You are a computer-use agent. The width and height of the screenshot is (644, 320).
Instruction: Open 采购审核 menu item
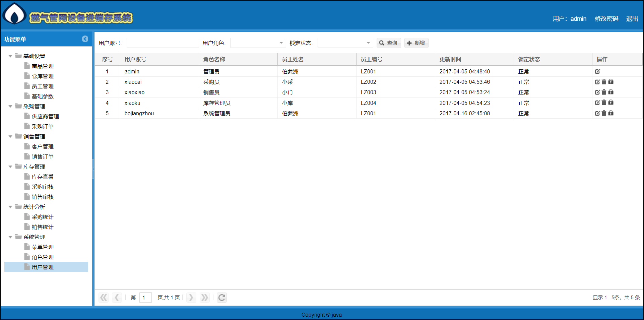click(x=43, y=187)
